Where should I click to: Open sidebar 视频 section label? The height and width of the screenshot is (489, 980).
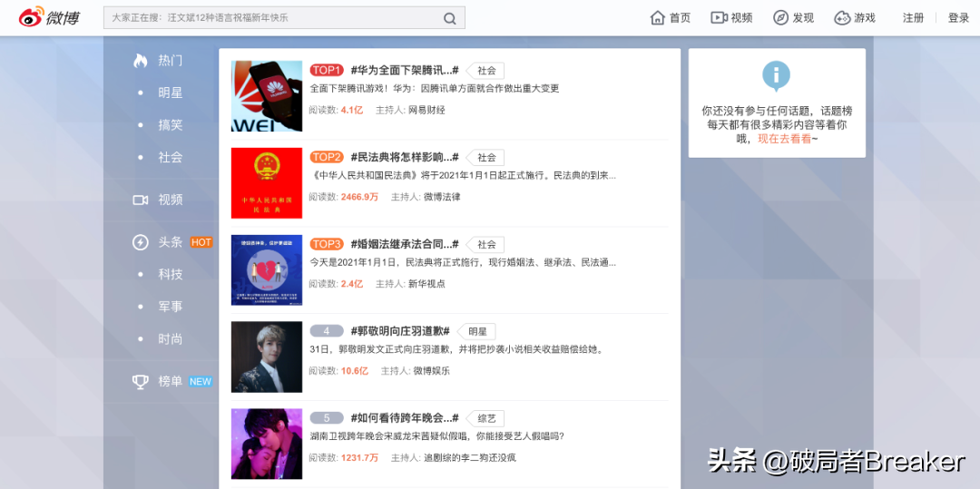pos(170,200)
